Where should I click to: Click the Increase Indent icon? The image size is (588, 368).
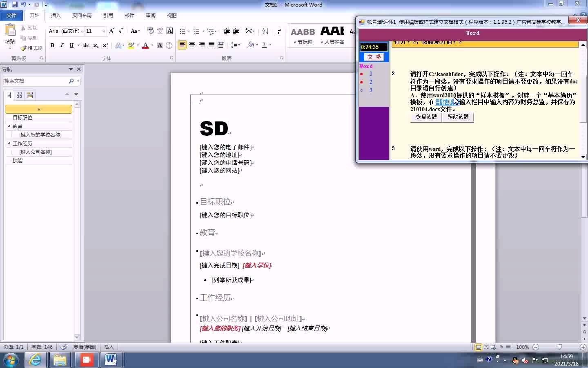point(236,31)
